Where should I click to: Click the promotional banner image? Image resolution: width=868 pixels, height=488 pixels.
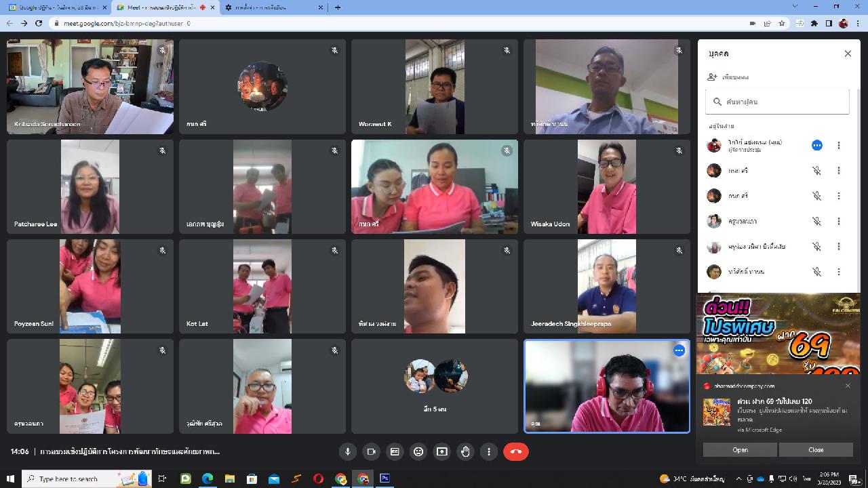pyautogui.click(x=778, y=333)
